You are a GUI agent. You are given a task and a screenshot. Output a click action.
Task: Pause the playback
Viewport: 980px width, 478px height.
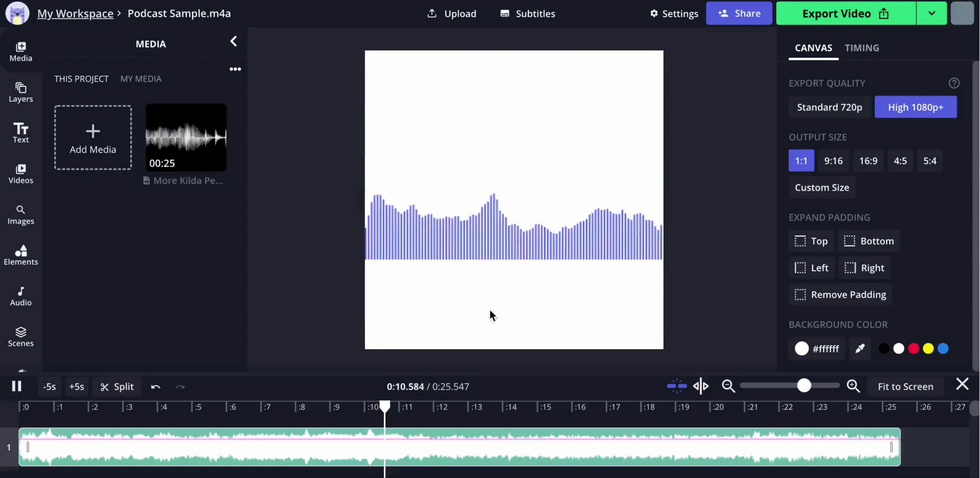pos(17,387)
